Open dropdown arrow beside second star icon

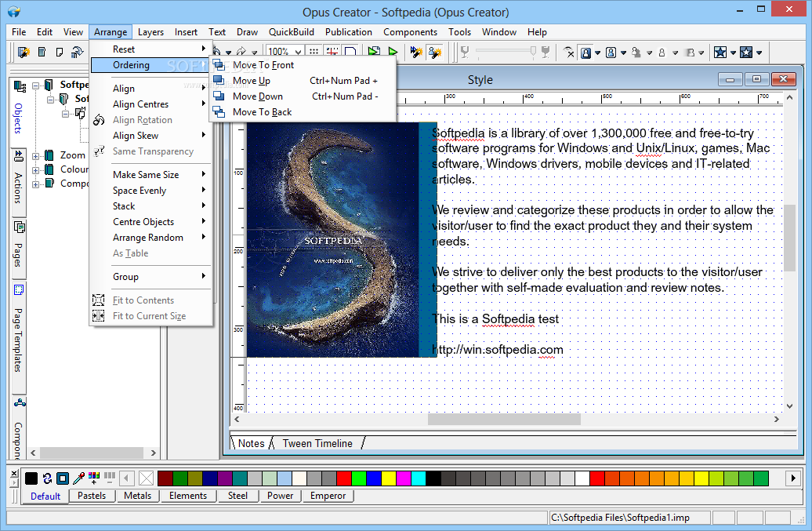(759, 53)
